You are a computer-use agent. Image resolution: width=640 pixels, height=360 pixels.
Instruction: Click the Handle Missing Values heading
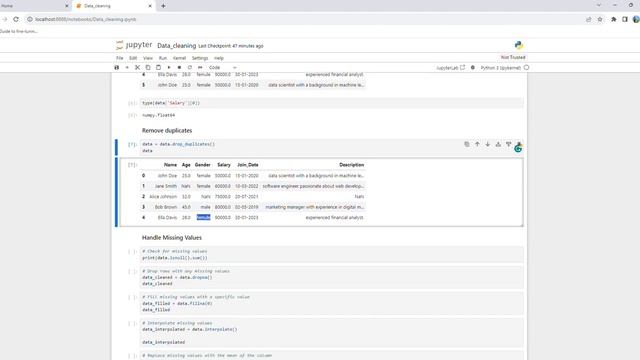point(172,238)
